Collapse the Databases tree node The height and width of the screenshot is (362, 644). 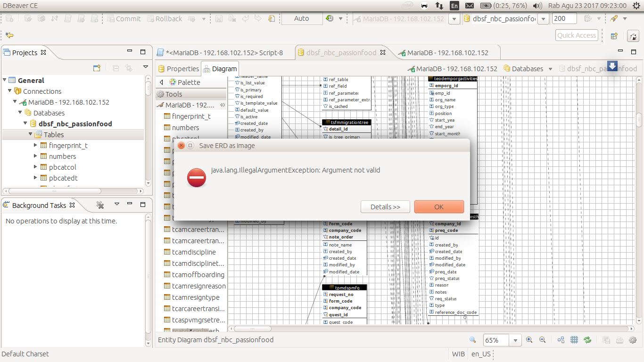tap(20, 113)
